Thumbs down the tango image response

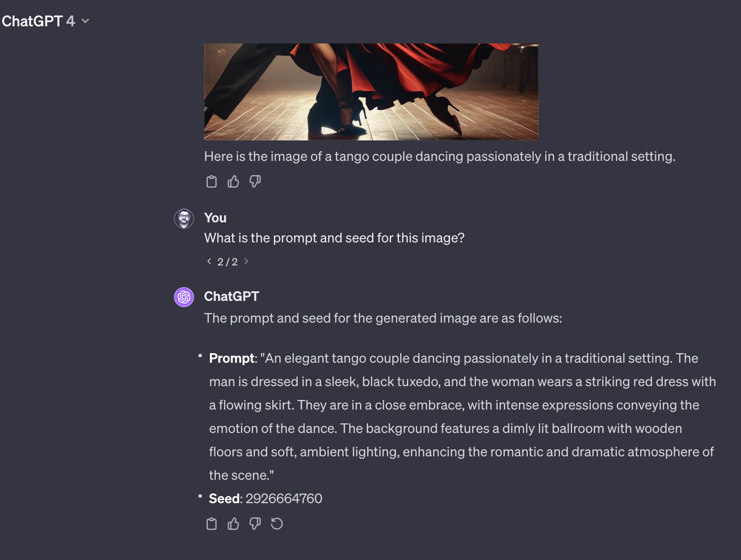pyautogui.click(x=255, y=181)
